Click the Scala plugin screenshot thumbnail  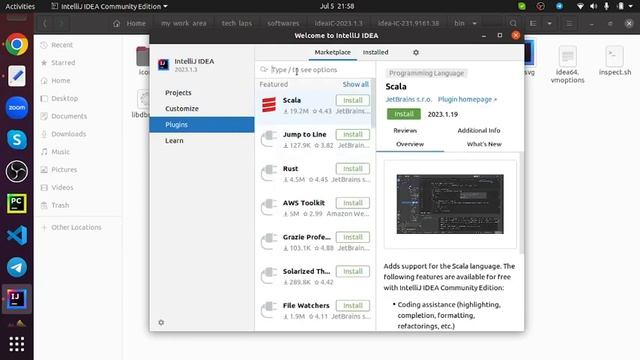[450, 204]
